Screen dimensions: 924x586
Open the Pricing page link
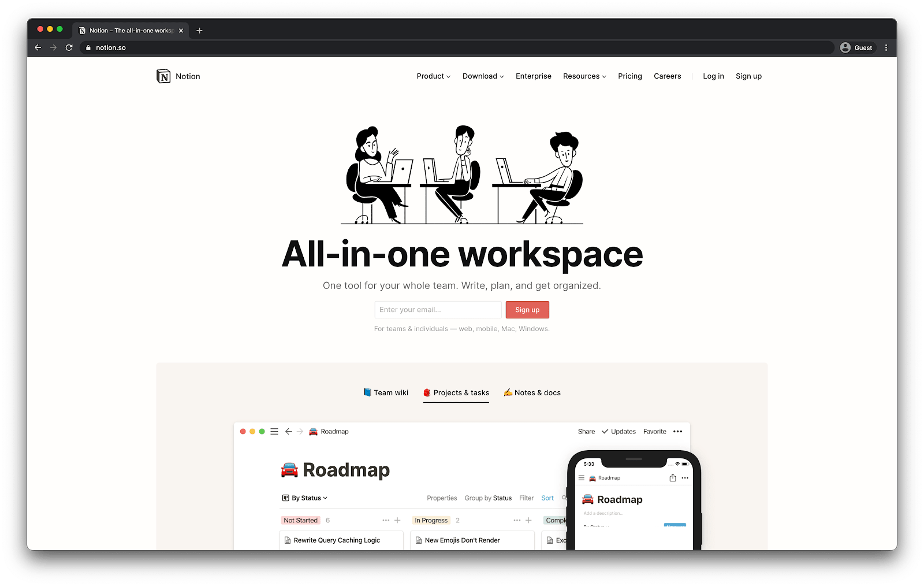[629, 76]
